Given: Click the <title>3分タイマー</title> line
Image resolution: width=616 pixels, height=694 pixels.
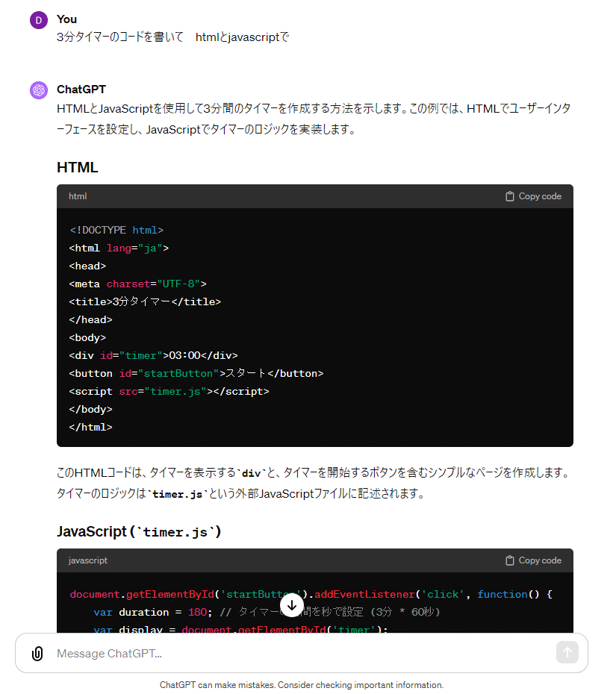Looking at the screenshot, I should (145, 301).
